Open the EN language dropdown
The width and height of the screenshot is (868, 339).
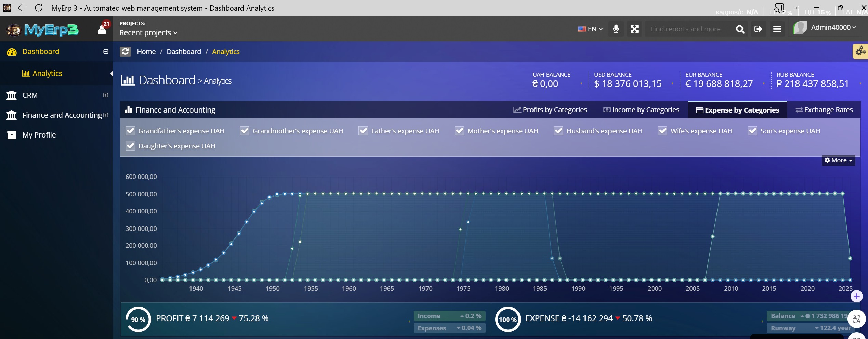590,29
